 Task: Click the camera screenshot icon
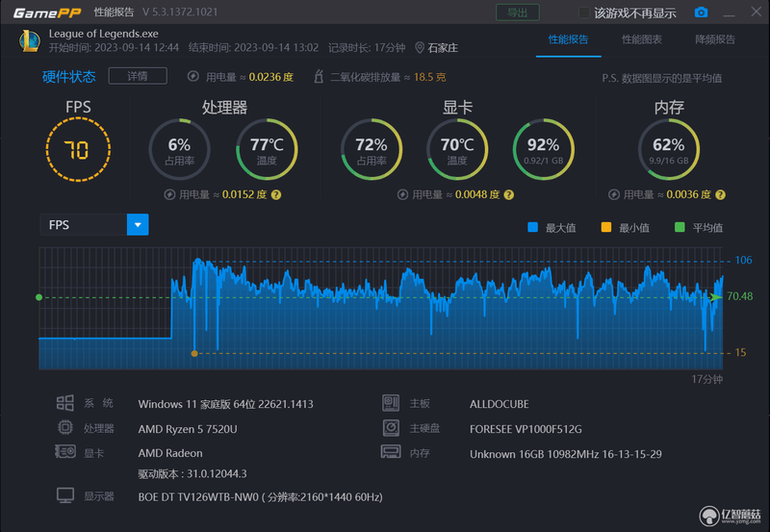(x=701, y=13)
